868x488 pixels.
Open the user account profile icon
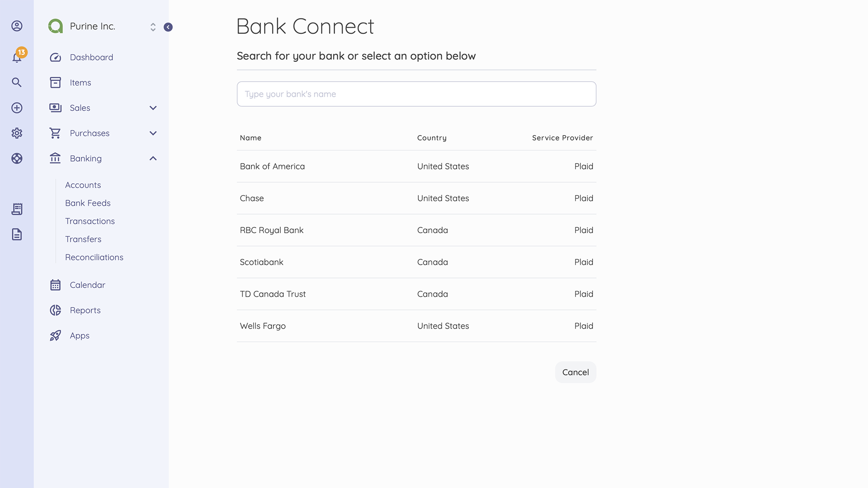[17, 26]
